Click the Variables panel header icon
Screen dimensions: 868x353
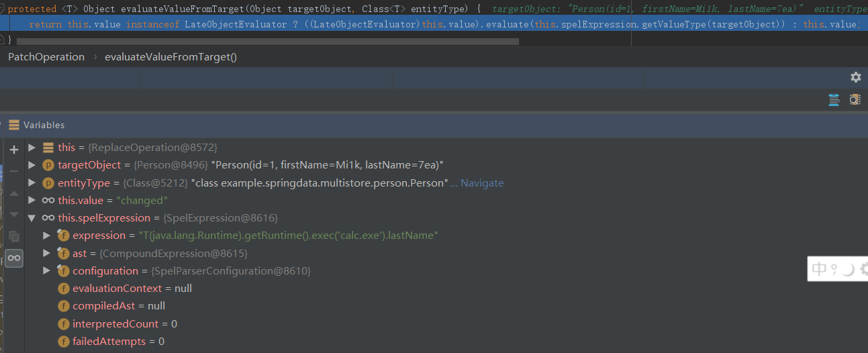[14, 125]
